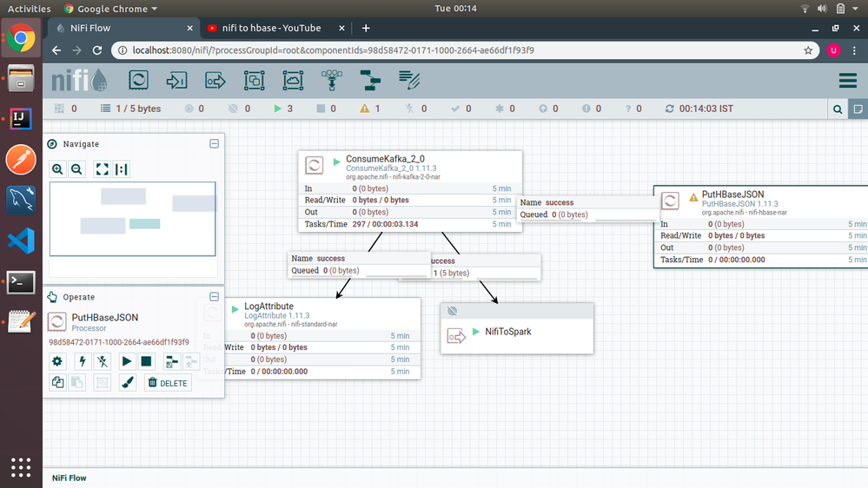Click the NifiToSpark transmission disabled icon
The height and width of the screenshot is (488, 868).
pyautogui.click(x=453, y=311)
